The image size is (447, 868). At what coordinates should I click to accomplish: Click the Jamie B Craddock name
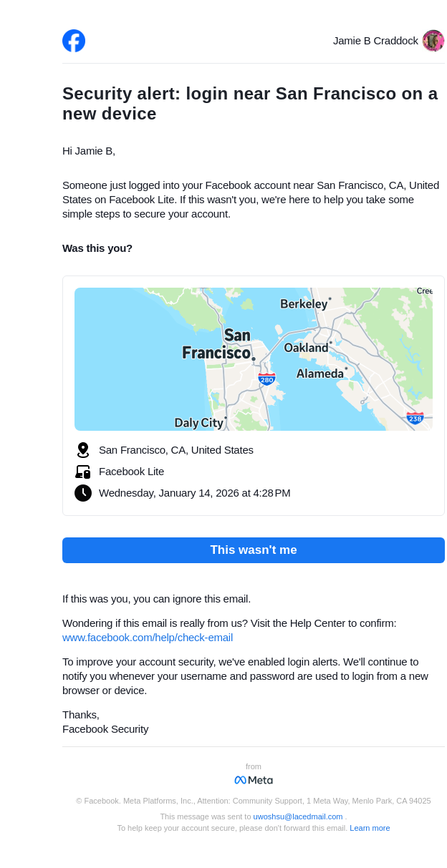coord(375,41)
